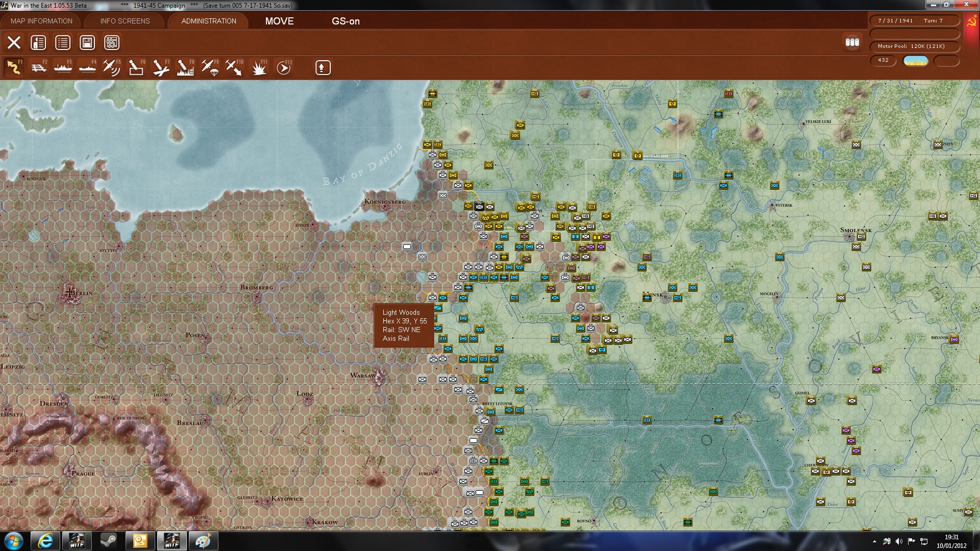
Task: Select the F10 air transfer mode icon
Action: (234, 67)
